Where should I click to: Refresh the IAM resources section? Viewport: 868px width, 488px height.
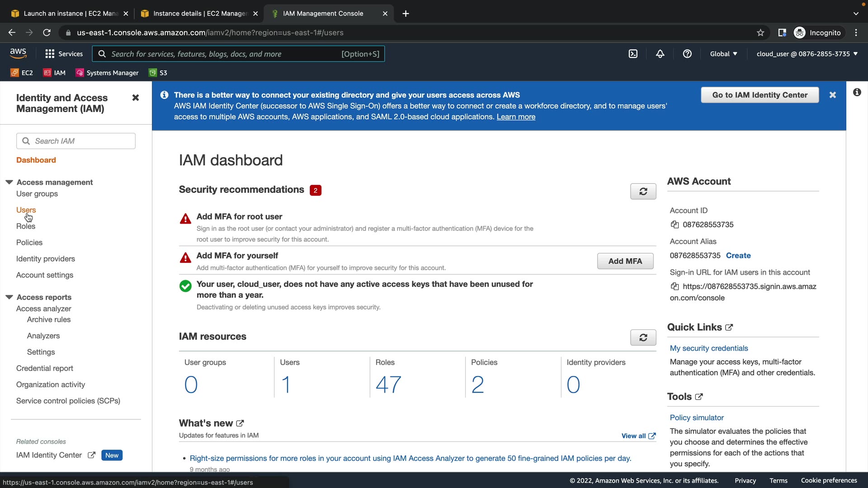point(643,338)
